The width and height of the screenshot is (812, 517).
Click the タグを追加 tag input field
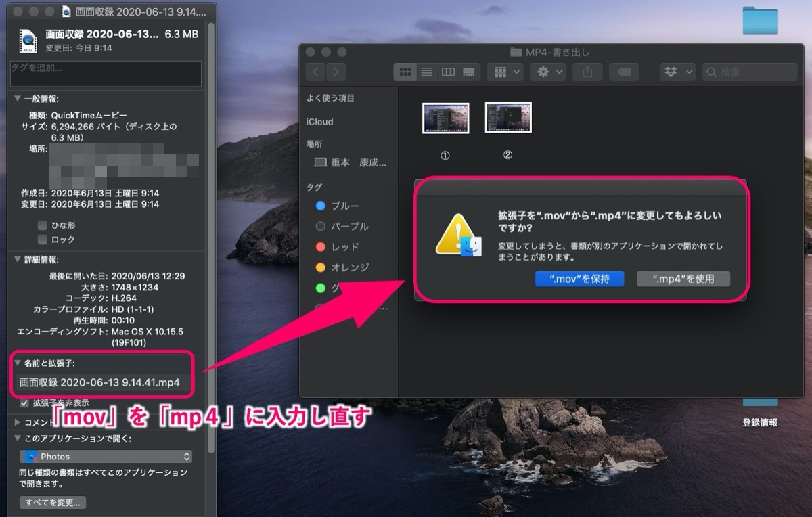pyautogui.click(x=105, y=73)
